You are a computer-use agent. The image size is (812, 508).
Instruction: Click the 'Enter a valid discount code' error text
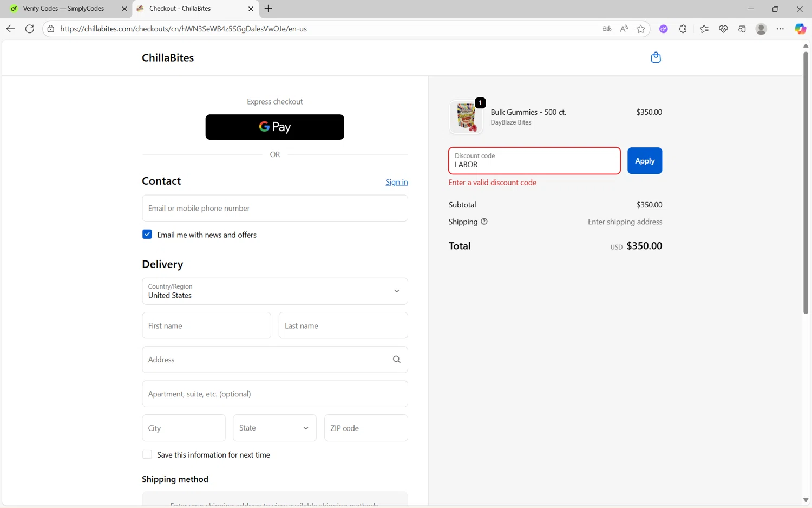493,183
